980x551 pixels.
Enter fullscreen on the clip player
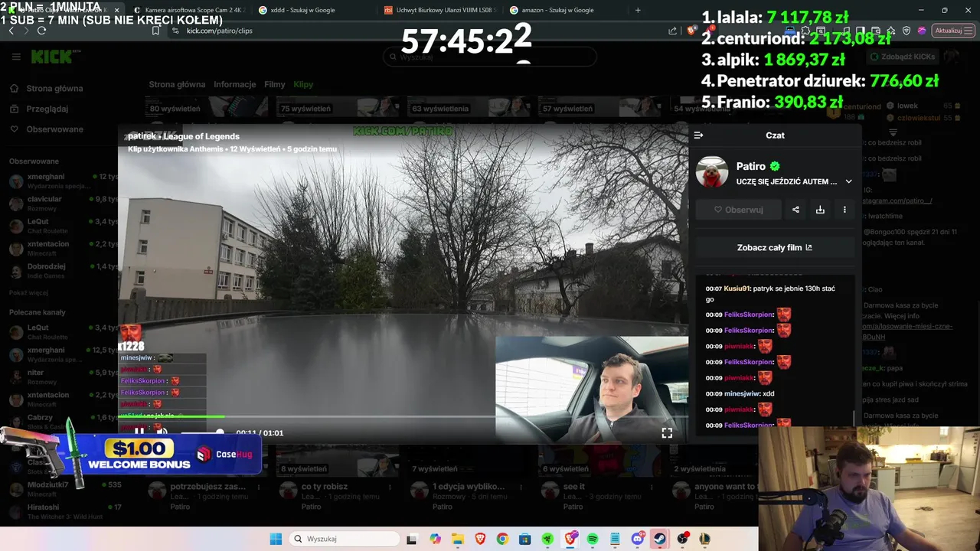(667, 432)
